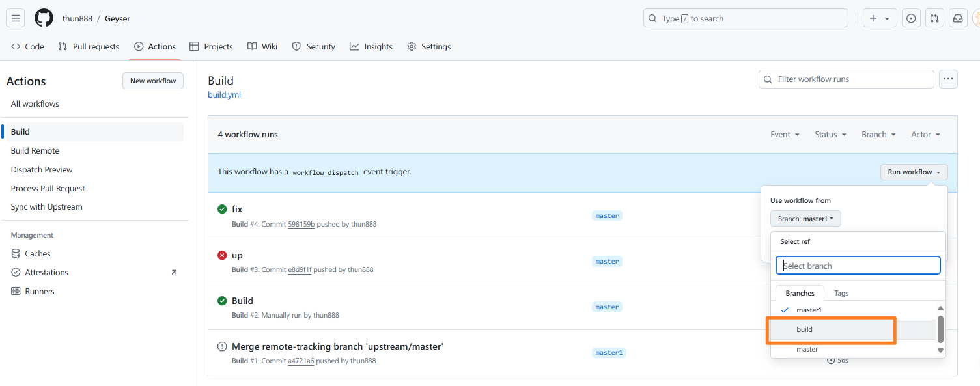Image resolution: width=980 pixels, height=386 pixels.
Task: Click the Select branch search field
Action: pos(858,266)
